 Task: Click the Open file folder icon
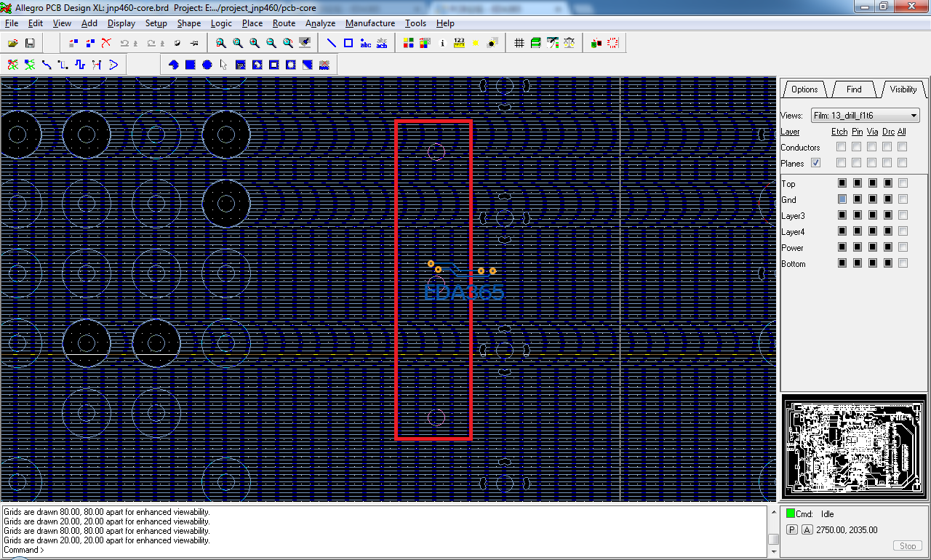(x=13, y=44)
